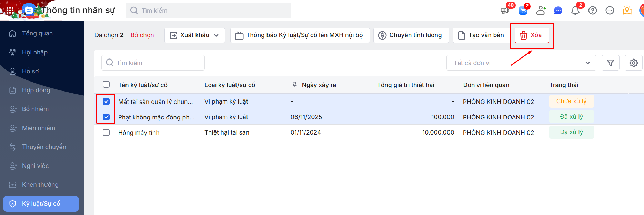Expand the 'Xuất khẩu' dropdown
Image resolution: width=644 pixels, height=215 pixels.
tap(195, 35)
